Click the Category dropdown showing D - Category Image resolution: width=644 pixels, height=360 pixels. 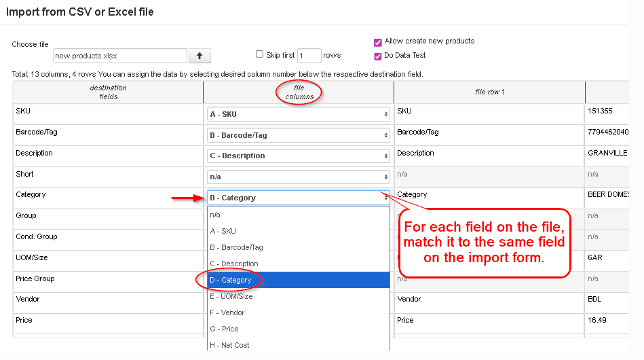click(298, 198)
